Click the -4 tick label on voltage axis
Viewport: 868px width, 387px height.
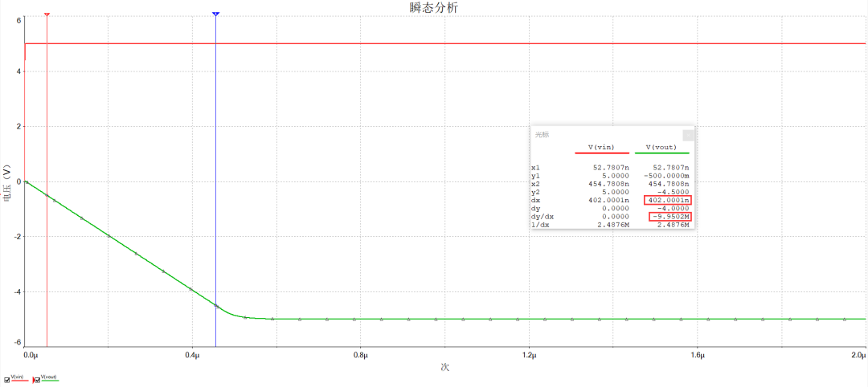click(x=17, y=292)
